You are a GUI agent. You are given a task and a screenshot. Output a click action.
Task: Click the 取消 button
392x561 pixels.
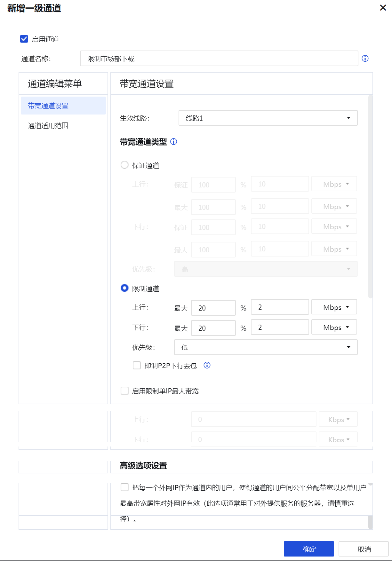pos(364,549)
